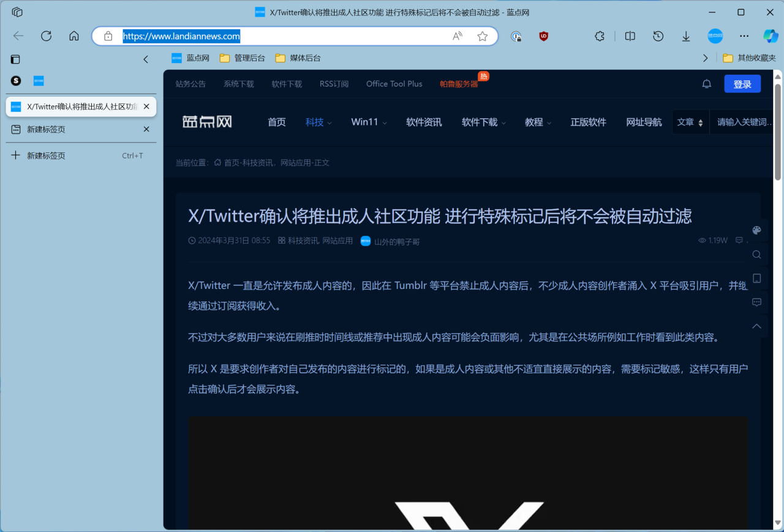This screenshot has height=532, width=784.
Task: Click the 登录 button
Action: coord(742,84)
